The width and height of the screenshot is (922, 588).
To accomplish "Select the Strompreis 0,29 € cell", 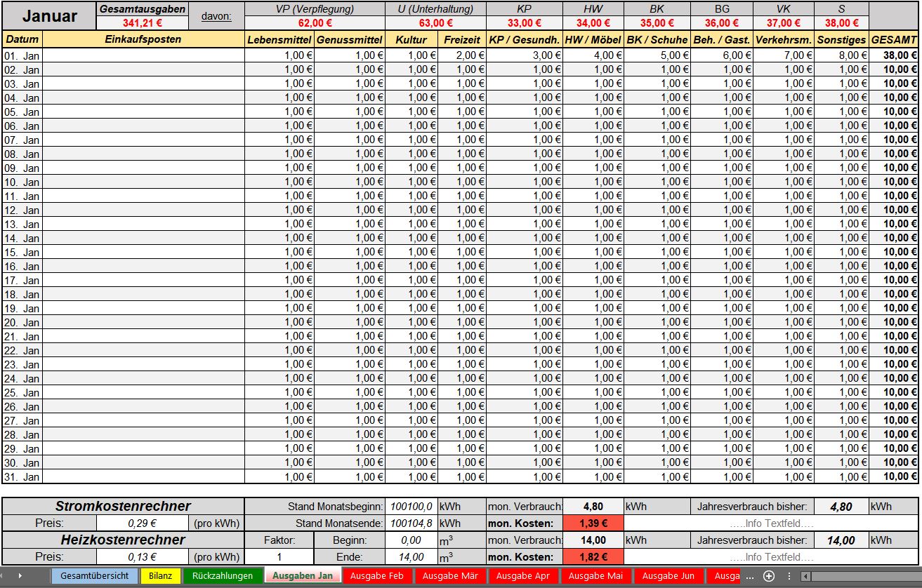I will click(143, 523).
